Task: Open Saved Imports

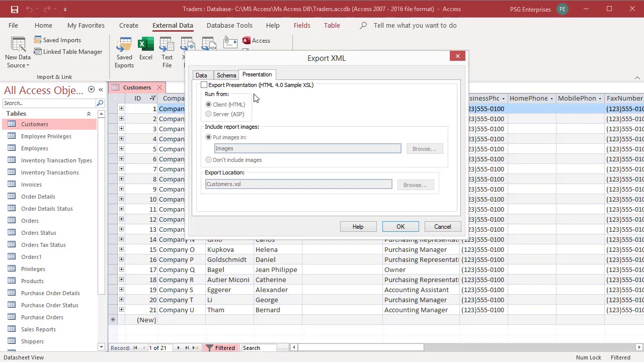Action: pyautogui.click(x=57, y=40)
